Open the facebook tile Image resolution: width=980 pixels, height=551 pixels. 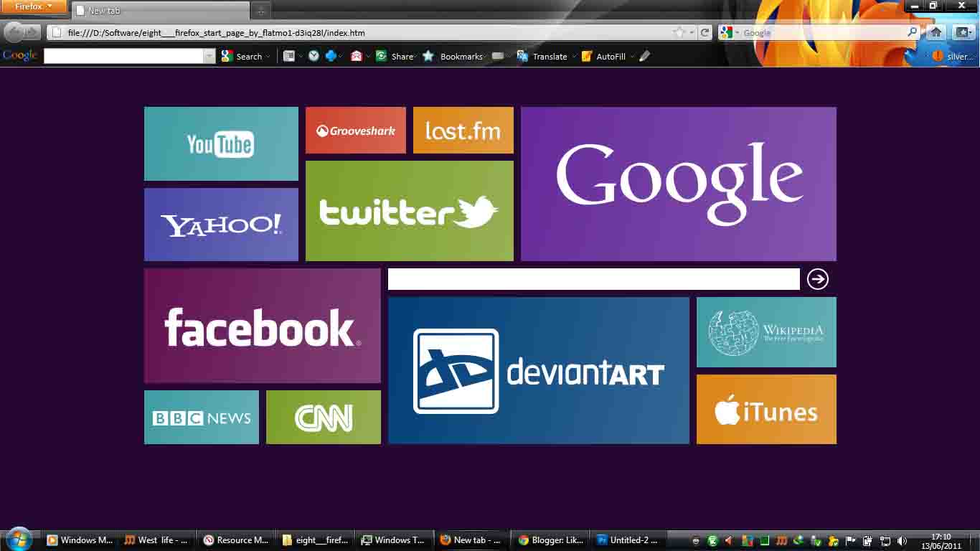pos(263,326)
